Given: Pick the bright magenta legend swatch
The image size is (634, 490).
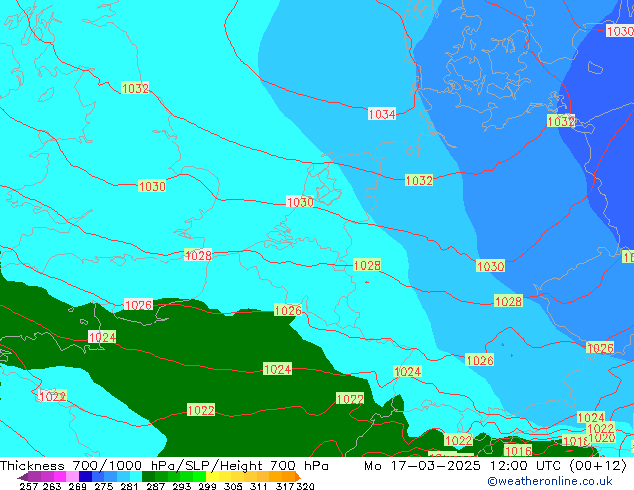Looking at the screenshot, I should 60,476.
